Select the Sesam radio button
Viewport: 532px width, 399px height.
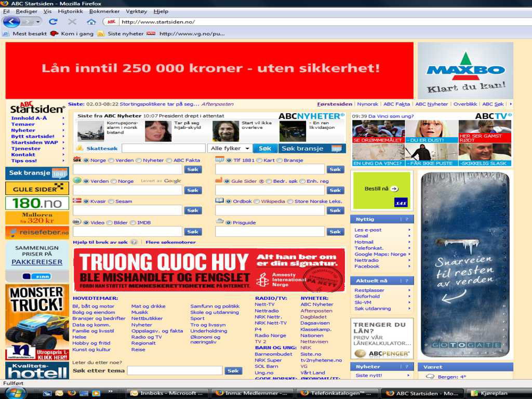111,201
